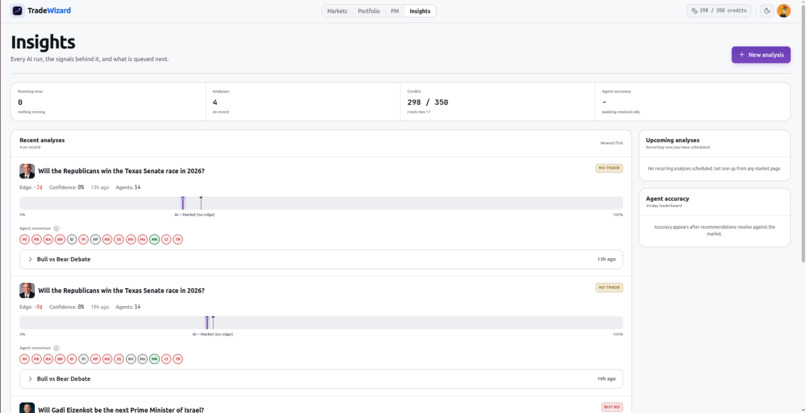Click Agent accuracy stat card at top

pos(692,101)
